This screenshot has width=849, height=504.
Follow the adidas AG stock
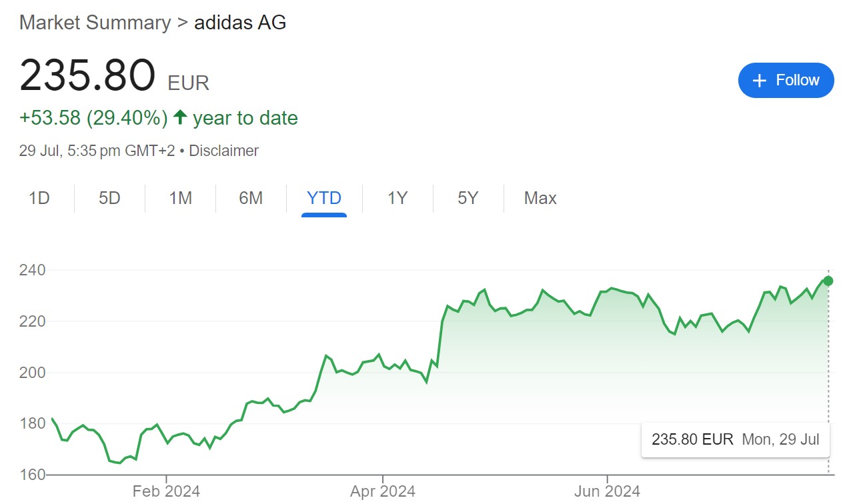coord(786,81)
